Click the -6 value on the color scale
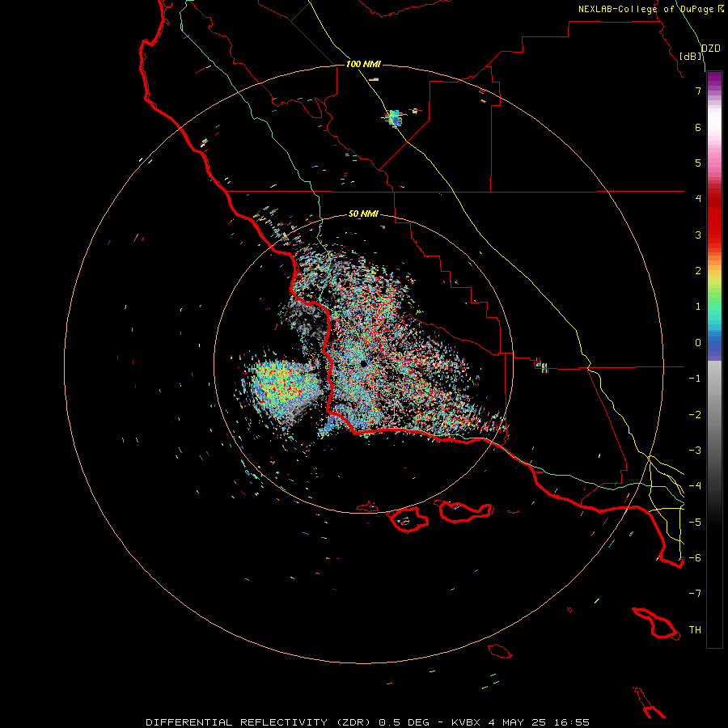This screenshot has height=728, width=728. click(695, 558)
